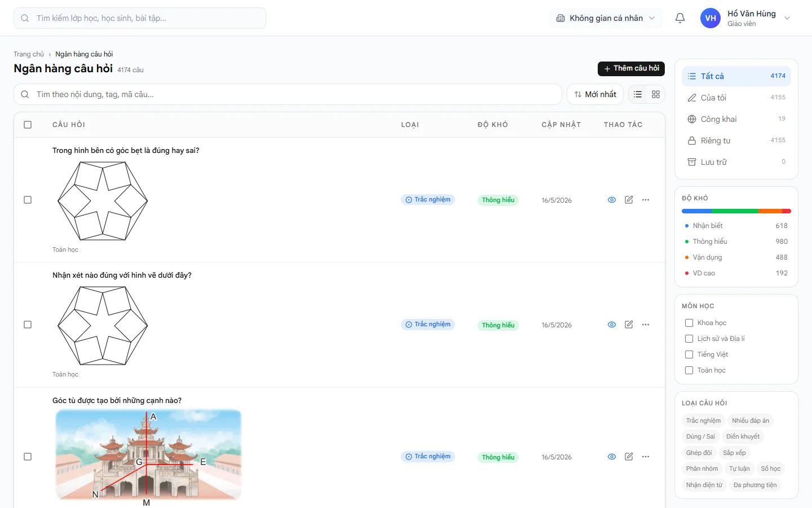The image size is (812, 508).
Task: Open the Lưu trữ archive filter
Action: coord(736,162)
